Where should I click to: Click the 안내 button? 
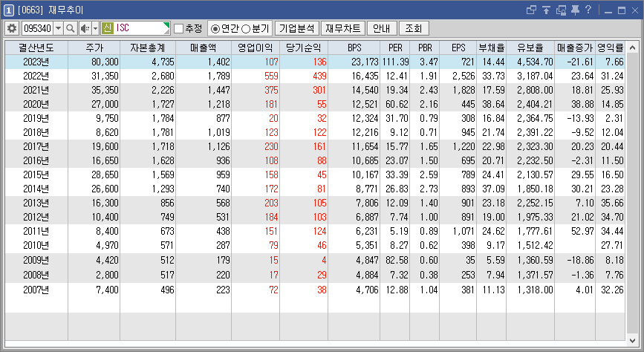pos(382,28)
